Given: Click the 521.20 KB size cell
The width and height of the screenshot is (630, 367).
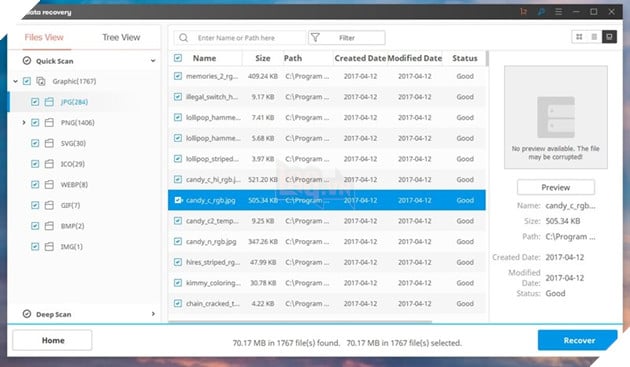Looking at the screenshot, I should (x=263, y=180).
